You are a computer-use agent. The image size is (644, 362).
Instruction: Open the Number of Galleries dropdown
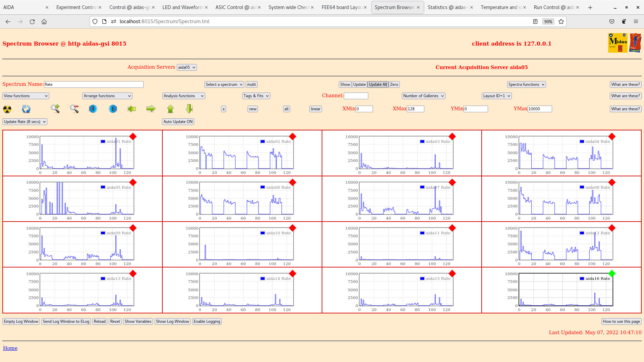423,96
